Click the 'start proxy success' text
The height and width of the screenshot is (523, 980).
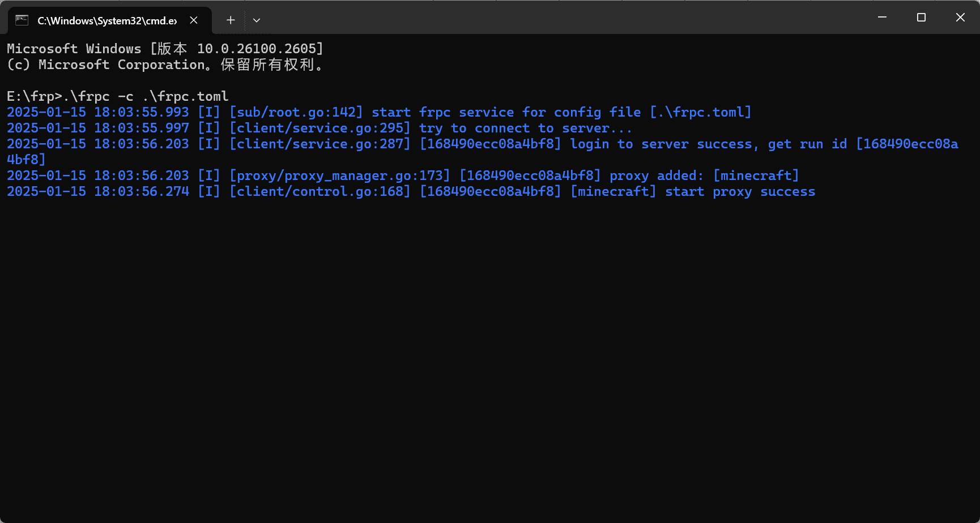tap(740, 191)
